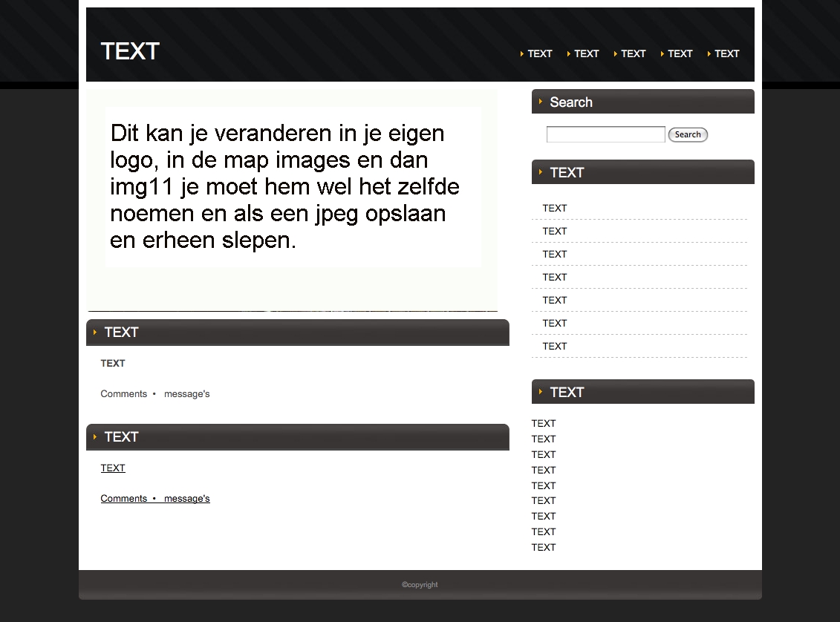Select last TEXT entry in the bottom sidebar list
The image size is (840, 622).
[543, 546]
